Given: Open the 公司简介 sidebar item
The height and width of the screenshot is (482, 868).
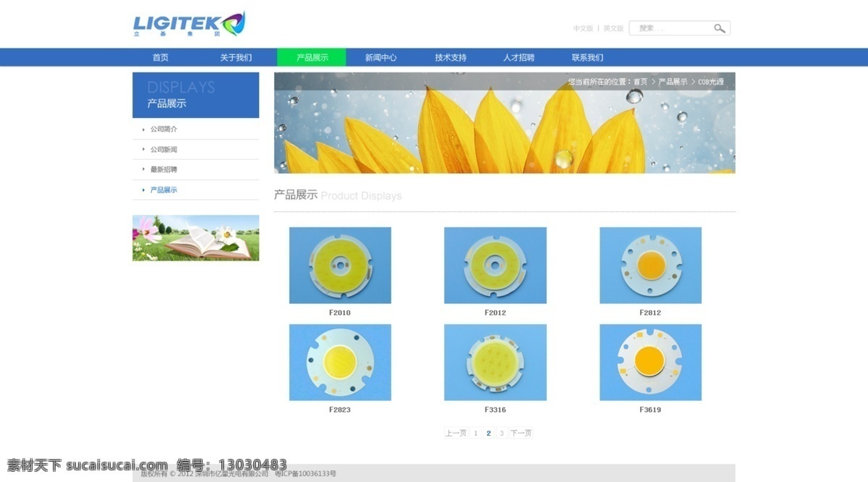Looking at the screenshot, I should click(x=163, y=129).
